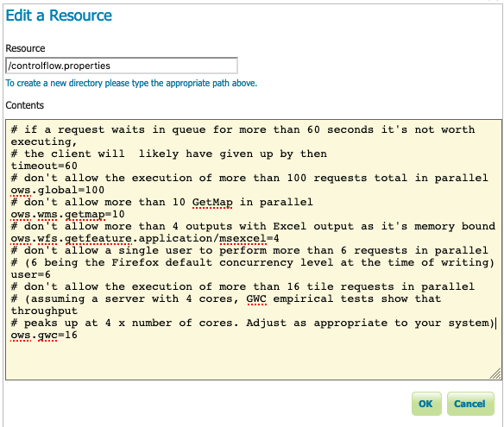
Task: Click the Resource label
Action: (25, 48)
